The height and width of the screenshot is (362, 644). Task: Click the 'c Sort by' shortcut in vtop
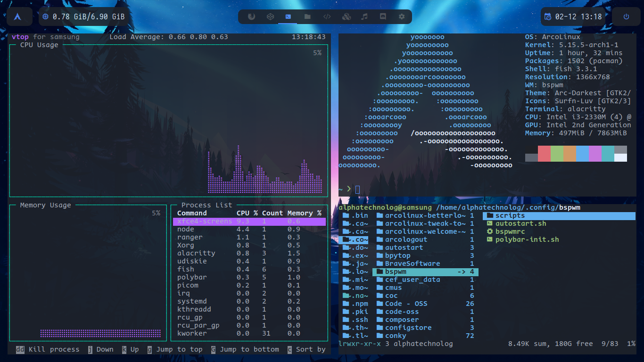(306, 349)
